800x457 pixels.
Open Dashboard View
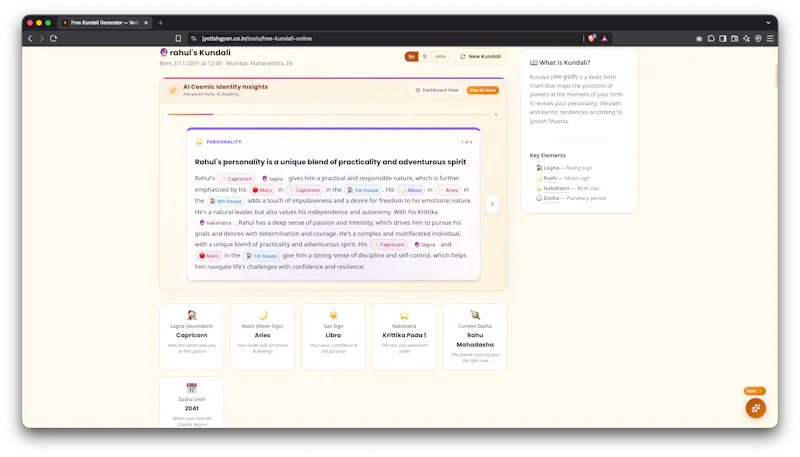point(437,90)
